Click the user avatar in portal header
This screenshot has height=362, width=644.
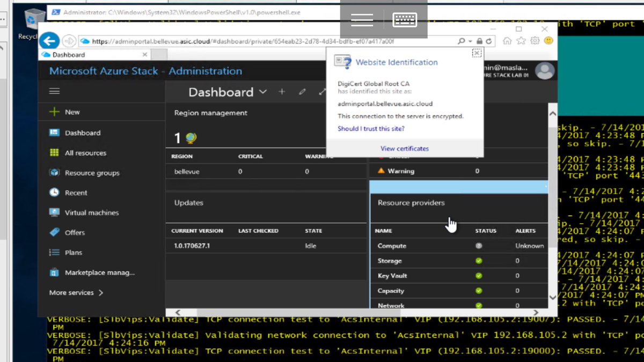[x=545, y=71]
